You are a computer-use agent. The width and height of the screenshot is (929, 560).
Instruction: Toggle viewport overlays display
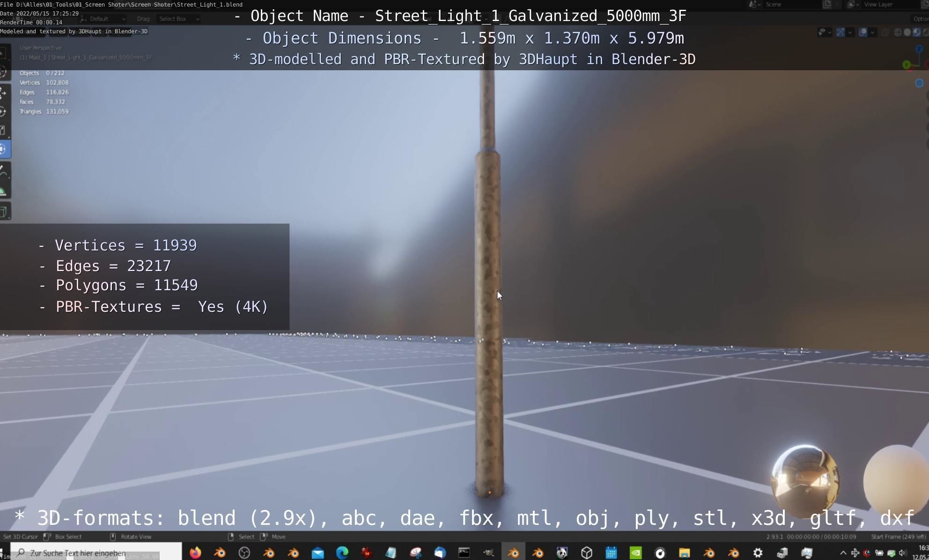pos(863,32)
